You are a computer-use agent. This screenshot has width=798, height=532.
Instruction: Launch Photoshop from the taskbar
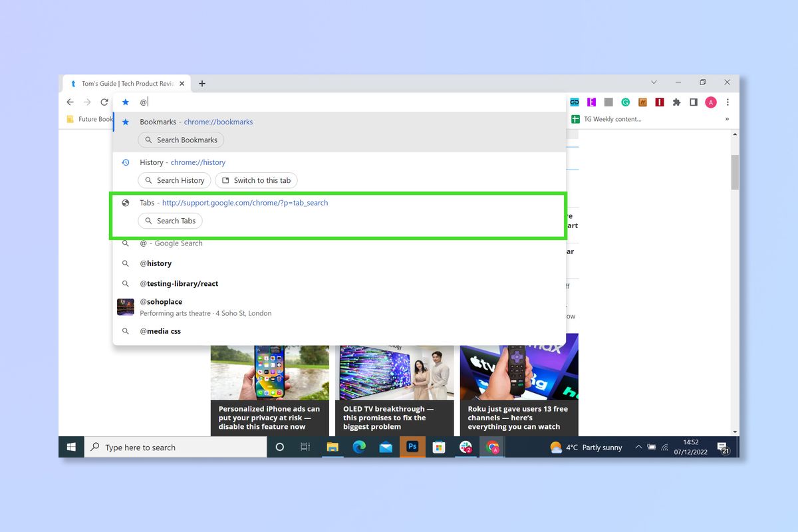coord(412,447)
